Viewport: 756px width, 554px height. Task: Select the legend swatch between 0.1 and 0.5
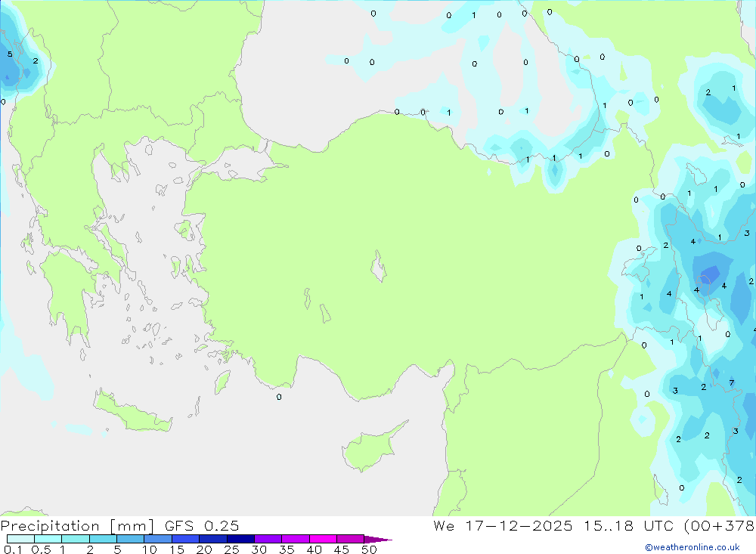[20, 539]
